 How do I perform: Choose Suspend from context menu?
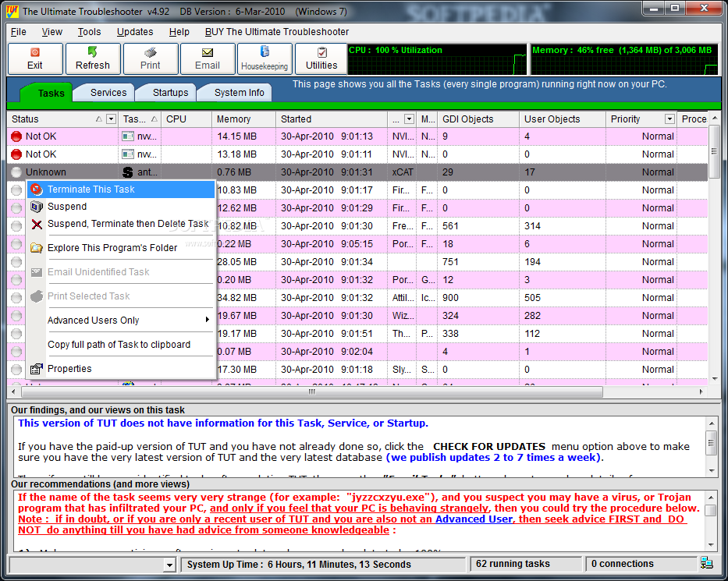122,207
